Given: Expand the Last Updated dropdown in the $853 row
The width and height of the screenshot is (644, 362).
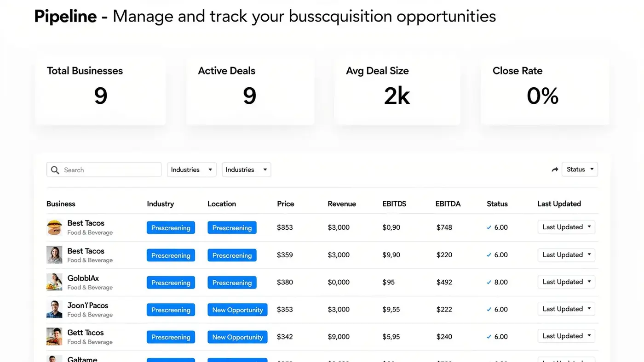Looking at the screenshot, I should pos(566,227).
